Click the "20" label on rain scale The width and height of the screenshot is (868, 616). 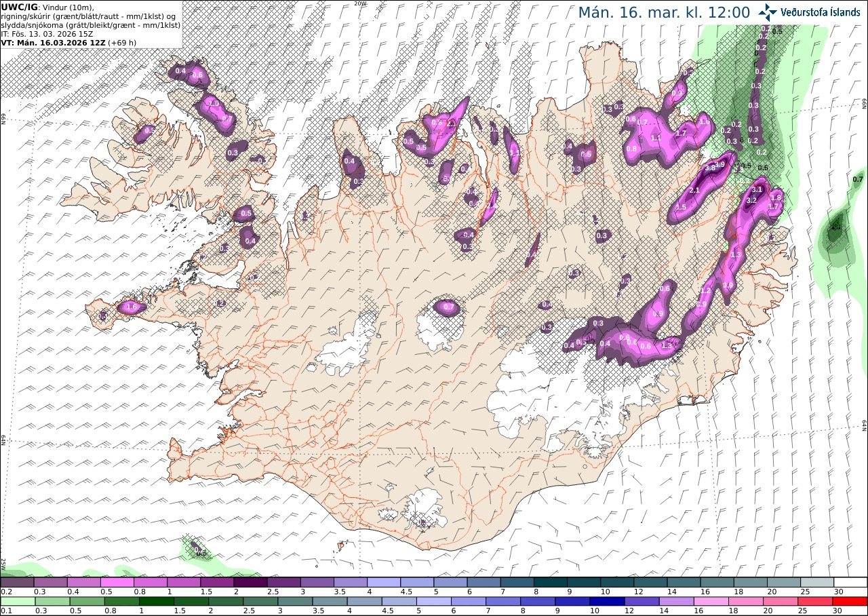(768, 611)
